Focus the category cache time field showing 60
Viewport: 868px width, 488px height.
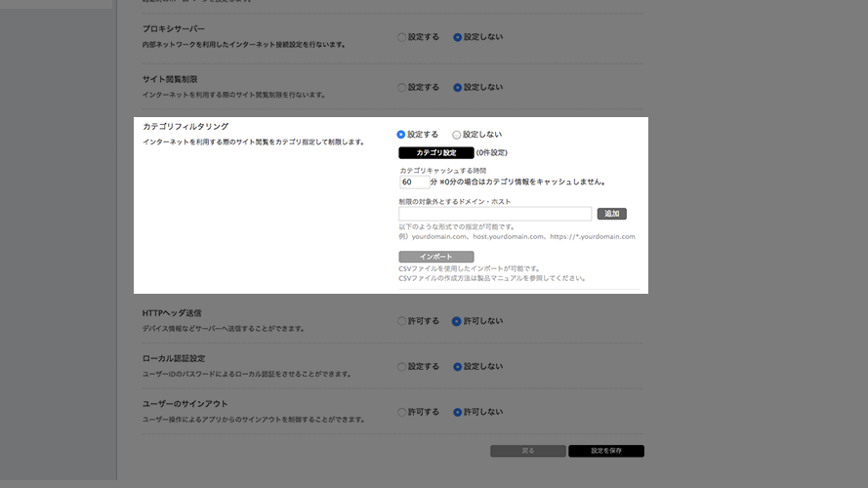click(414, 183)
